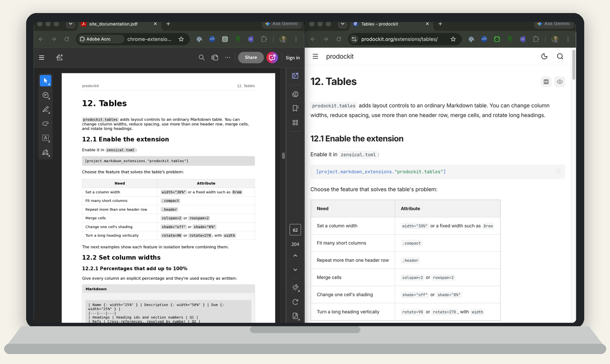The height and width of the screenshot is (364, 610).
Task: Open document properties icon at the bottom of the right rail
Action: [x=295, y=316]
